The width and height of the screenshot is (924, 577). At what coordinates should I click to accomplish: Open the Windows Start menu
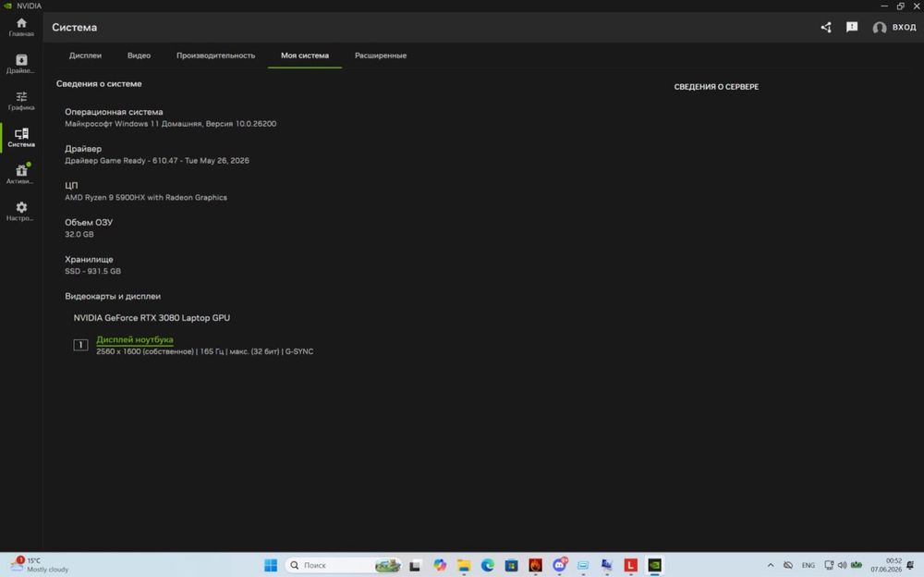tap(271, 565)
